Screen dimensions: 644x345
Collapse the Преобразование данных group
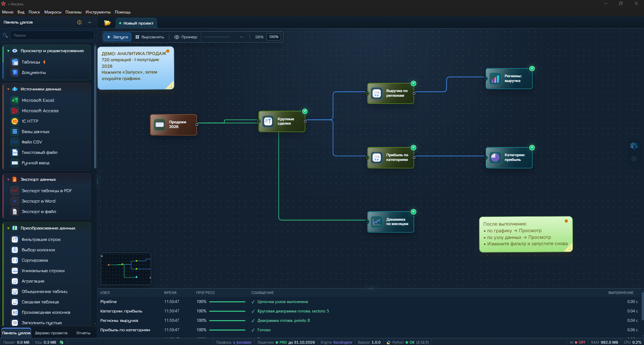[8, 228]
